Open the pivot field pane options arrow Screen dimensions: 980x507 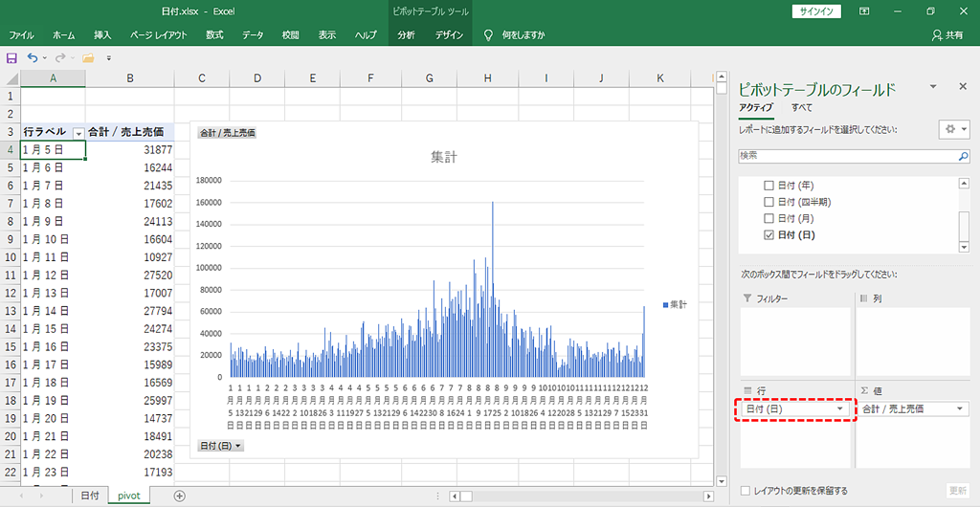pyautogui.click(x=933, y=86)
